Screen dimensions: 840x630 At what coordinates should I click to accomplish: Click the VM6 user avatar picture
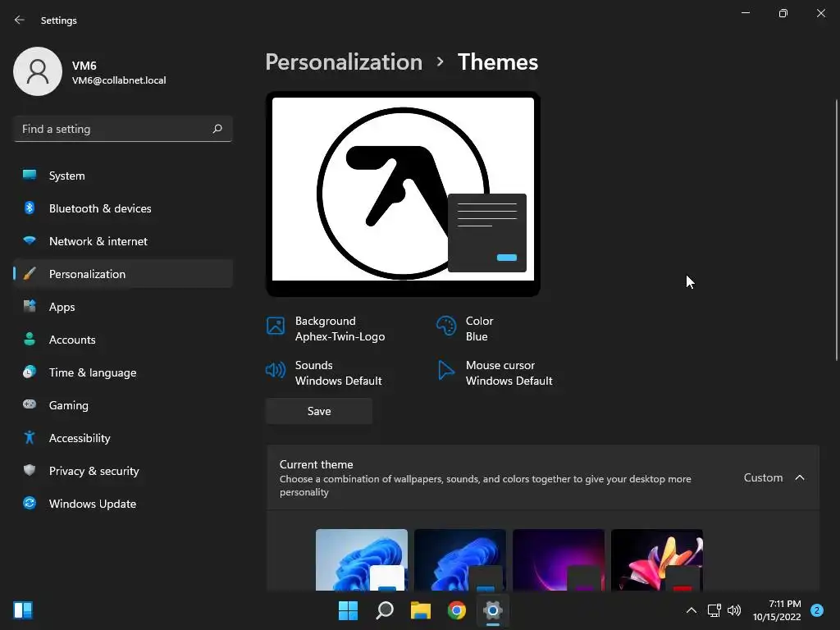point(38,71)
